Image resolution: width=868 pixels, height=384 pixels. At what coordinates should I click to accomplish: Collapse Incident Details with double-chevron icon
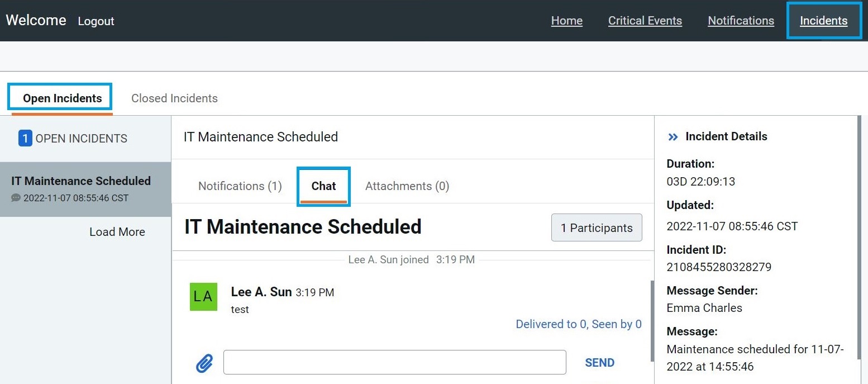pyautogui.click(x=673, y=137)
